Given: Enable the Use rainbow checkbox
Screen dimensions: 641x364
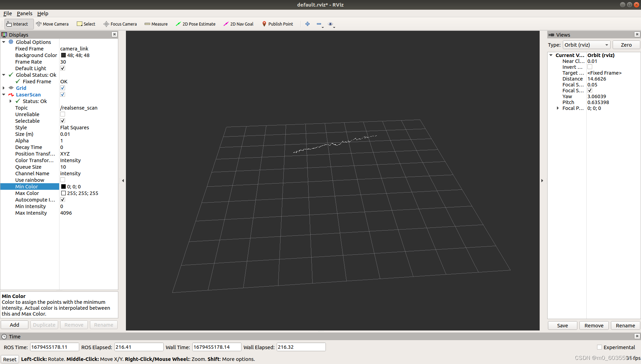Looking at the screenshot, I should point(63,180).
